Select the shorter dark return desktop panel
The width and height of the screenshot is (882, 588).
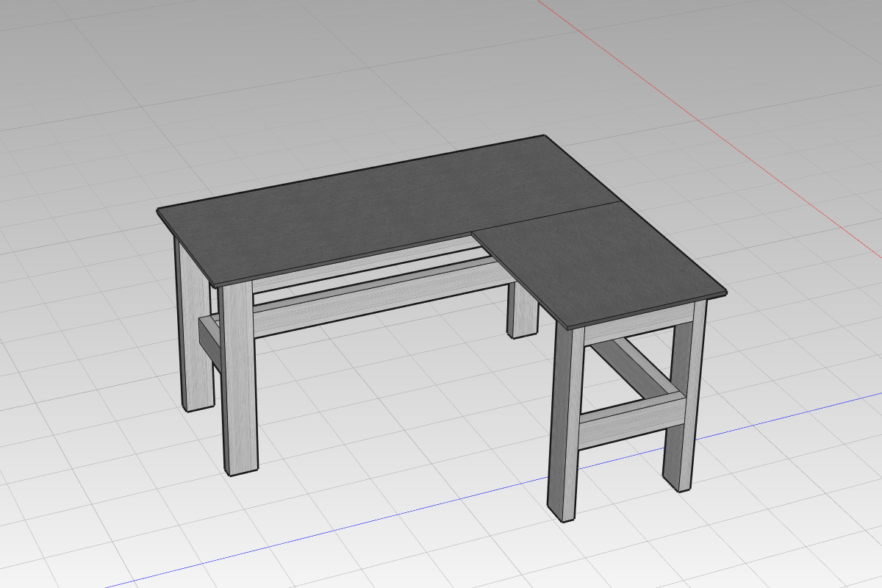click(x=599, y=262)
